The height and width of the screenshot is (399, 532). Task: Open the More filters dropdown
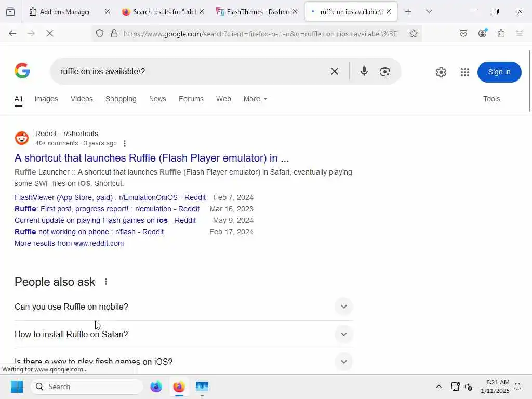click(255, 99)
